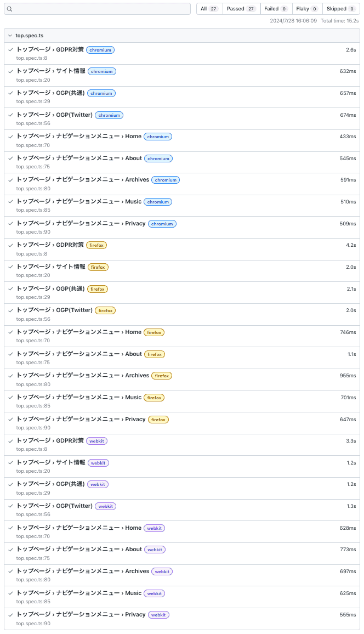Collapse the top.spec.ts file group

10,36
